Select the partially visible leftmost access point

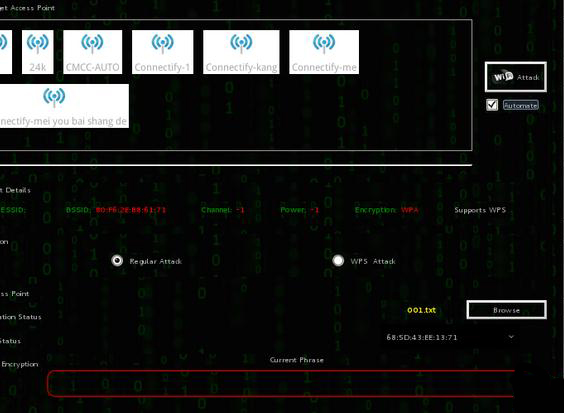pos(5,52)
